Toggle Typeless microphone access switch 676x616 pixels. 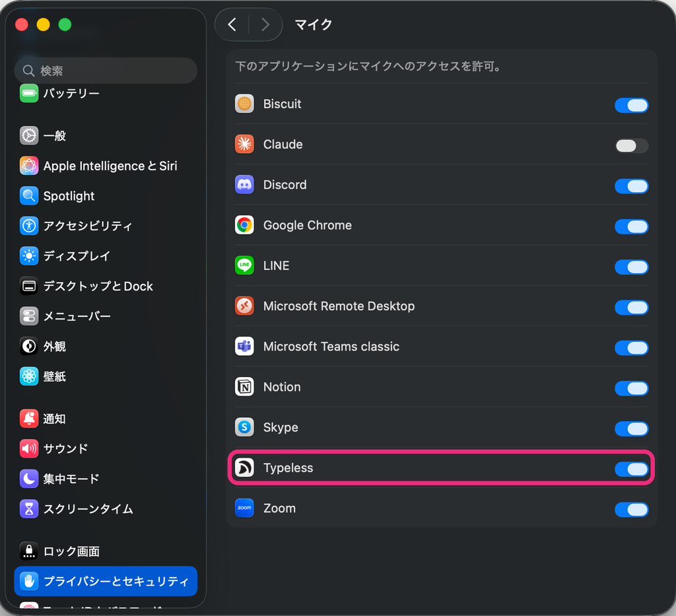[x=632, y=469]
